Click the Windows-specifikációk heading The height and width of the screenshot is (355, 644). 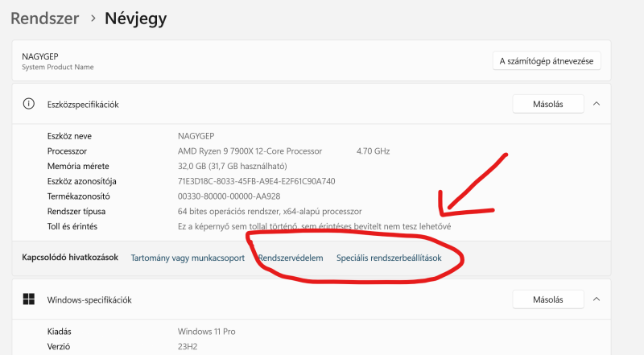click(x=89, y=300)
